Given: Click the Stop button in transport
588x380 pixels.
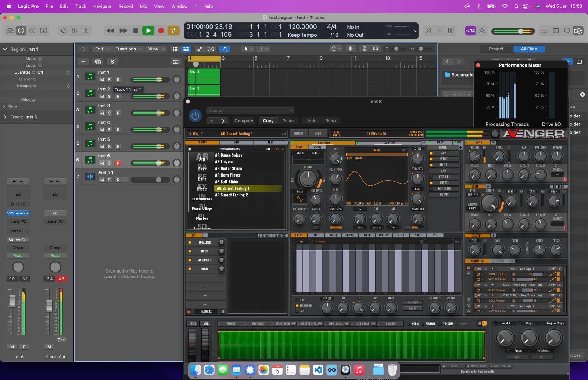Looking at the screenshot, I should [136, 31].
